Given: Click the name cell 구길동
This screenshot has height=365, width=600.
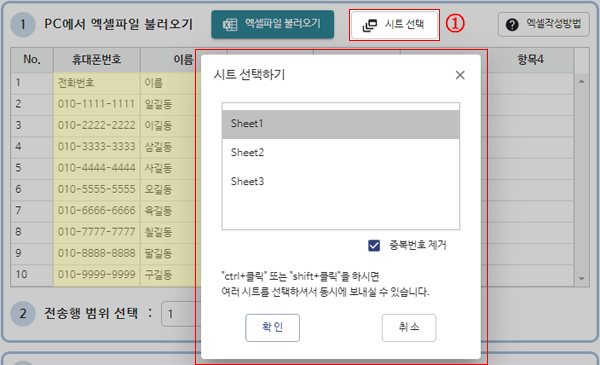Looking at the screenshot, I should click(171, 275).
